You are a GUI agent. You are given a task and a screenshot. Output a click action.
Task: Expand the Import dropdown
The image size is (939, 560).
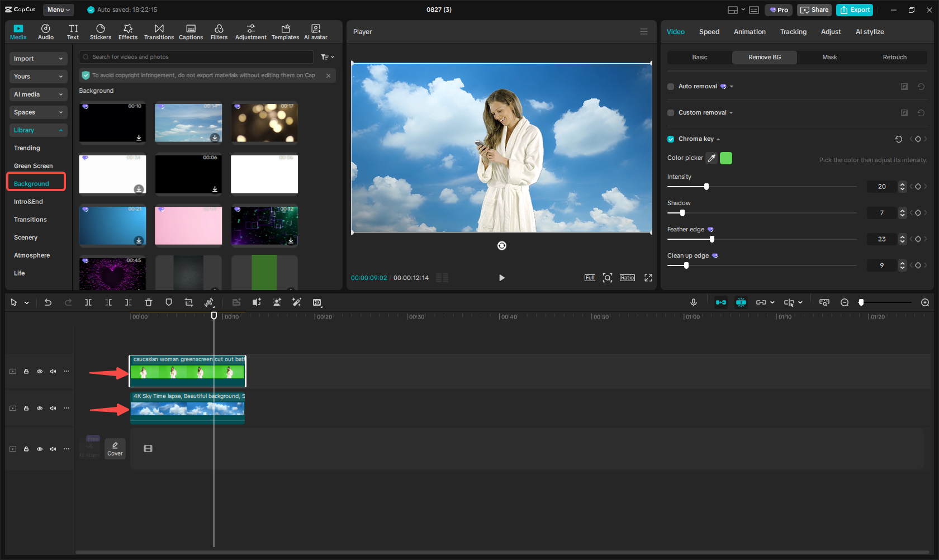click(38, 59)
